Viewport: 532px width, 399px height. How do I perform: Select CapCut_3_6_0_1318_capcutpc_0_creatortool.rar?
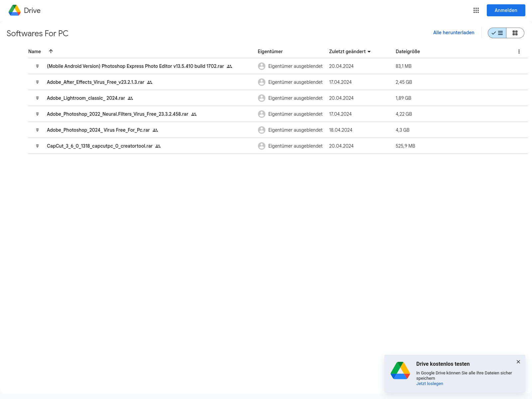coord(100,146)
